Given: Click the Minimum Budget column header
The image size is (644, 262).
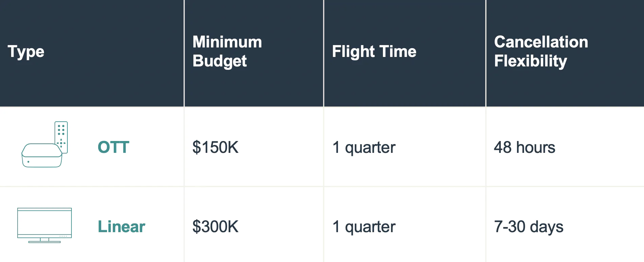Looking at the screenshot, I should (227, 52).
